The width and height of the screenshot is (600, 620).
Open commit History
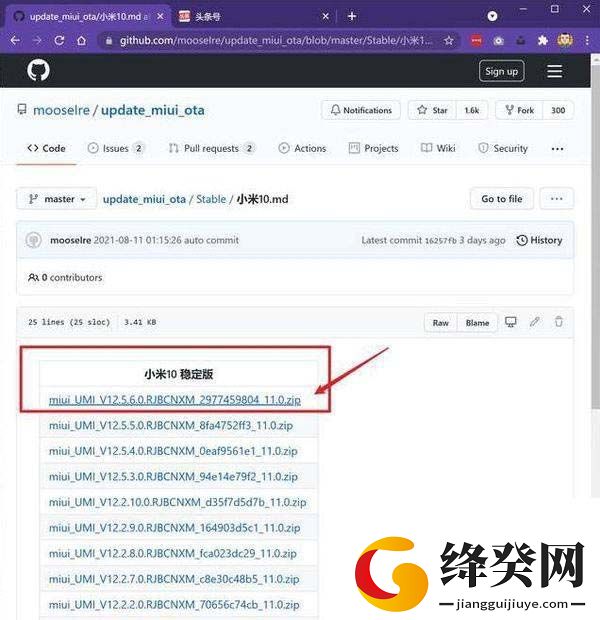click(x=539, y=240)
